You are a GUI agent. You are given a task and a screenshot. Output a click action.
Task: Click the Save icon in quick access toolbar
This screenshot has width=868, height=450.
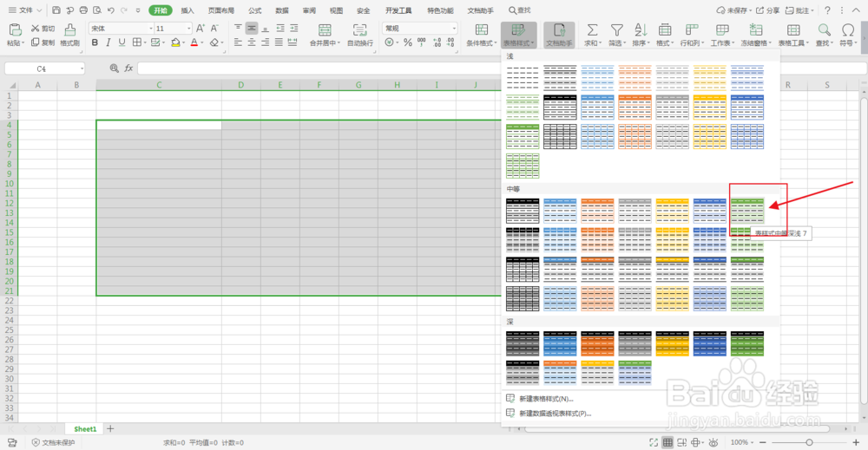pyautogui.click(x=56, y=10)
